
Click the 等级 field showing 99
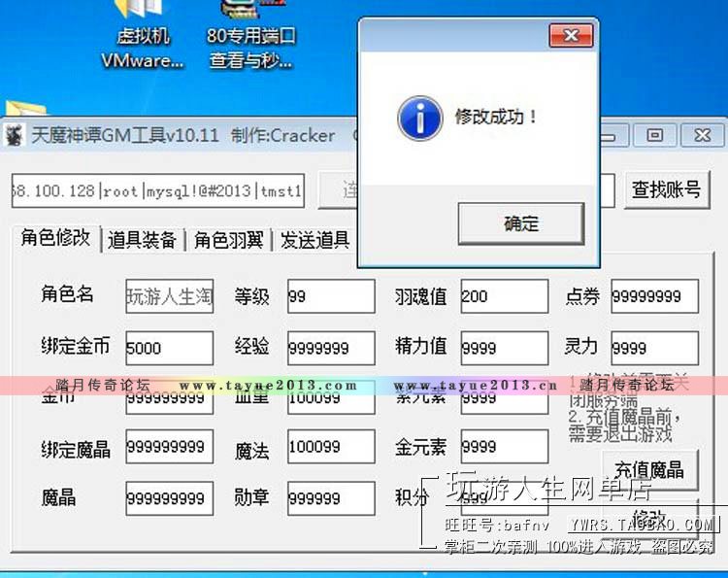pos(331,296)
